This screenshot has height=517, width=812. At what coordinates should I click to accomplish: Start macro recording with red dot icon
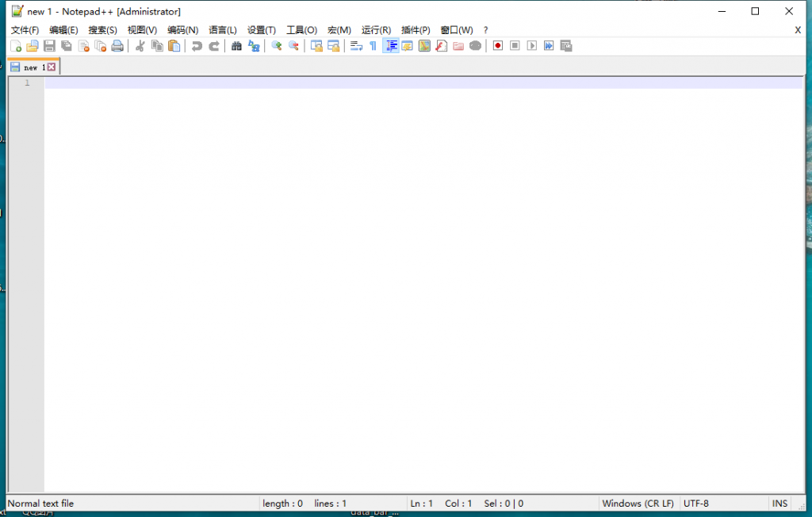pyautogui.click(x=498, y=46)
